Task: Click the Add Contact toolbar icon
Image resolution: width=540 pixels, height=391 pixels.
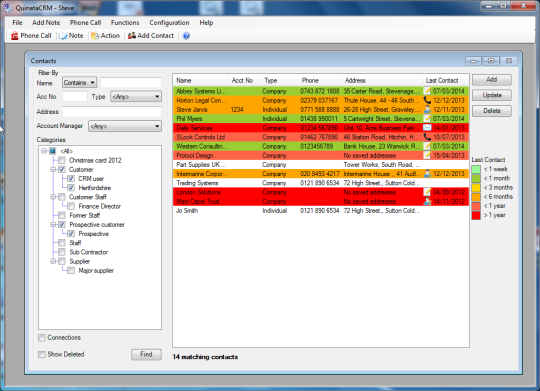Action: click(x=132, y=35)
